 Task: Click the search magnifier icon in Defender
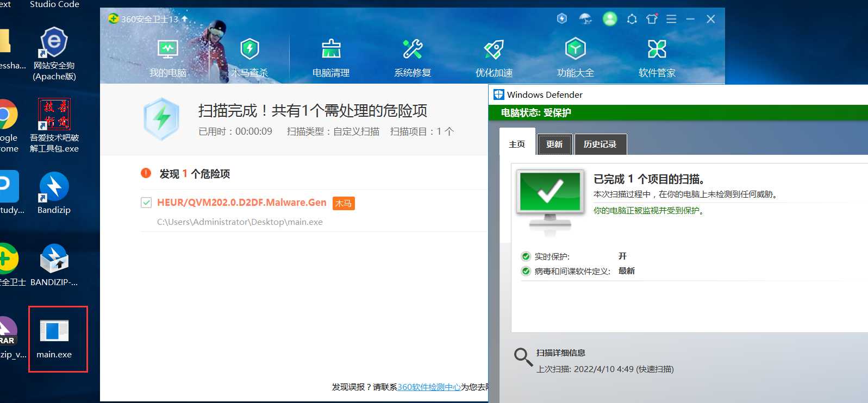(523, 357)
